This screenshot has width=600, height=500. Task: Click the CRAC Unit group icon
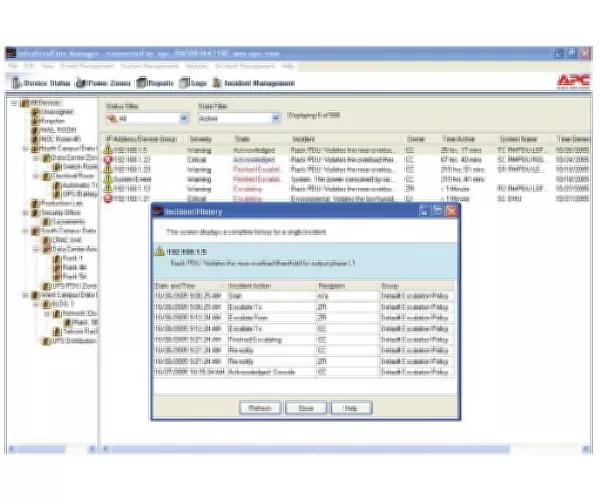(x=46, y=240)
